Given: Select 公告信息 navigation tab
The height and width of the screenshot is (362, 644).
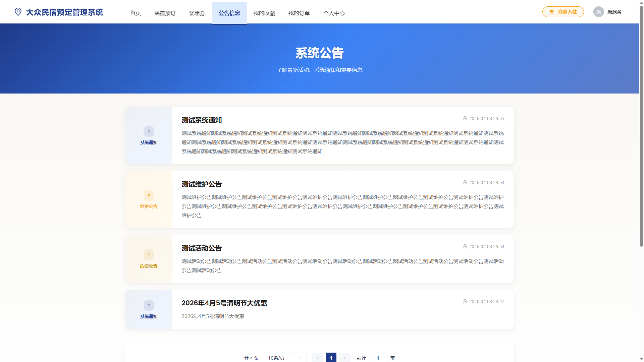Looking at the screenshot, I should point(229,13).
